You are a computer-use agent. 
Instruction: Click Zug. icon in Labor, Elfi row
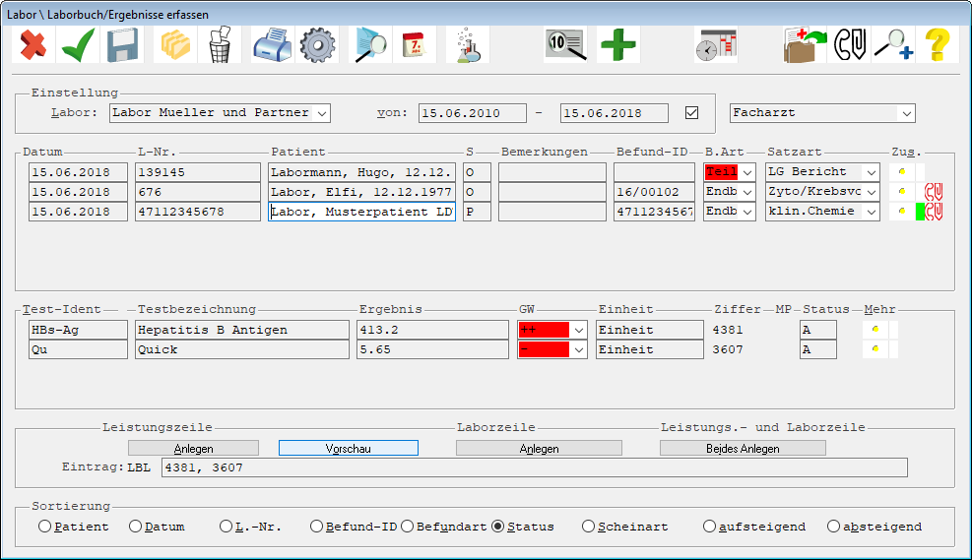(902, 191)
